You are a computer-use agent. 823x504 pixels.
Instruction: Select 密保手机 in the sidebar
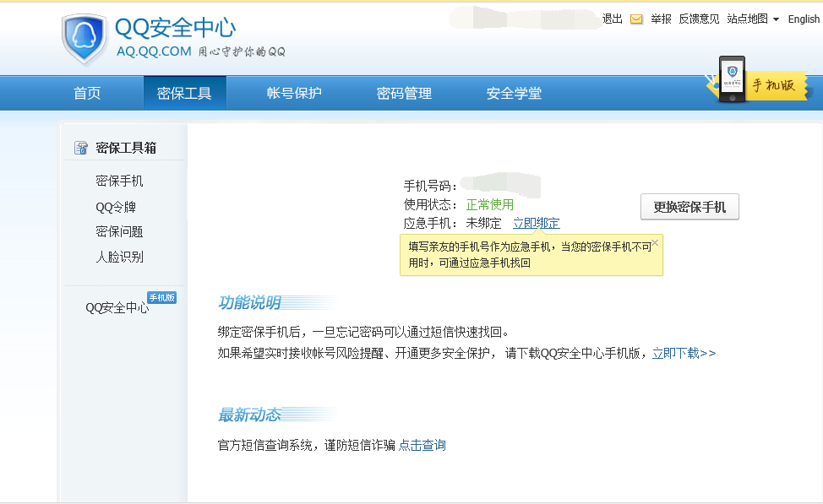[119, 181]
